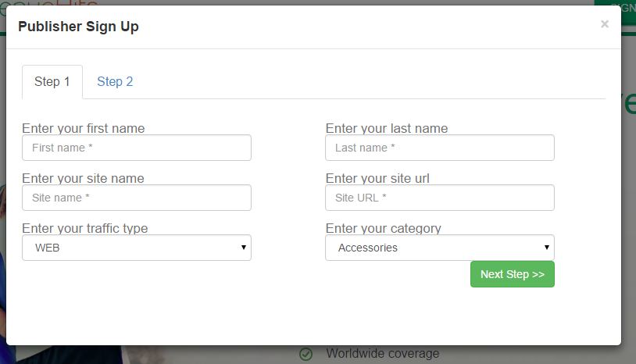
Task: Click the "Enter your category" label
Action: [x=384, y=228]
